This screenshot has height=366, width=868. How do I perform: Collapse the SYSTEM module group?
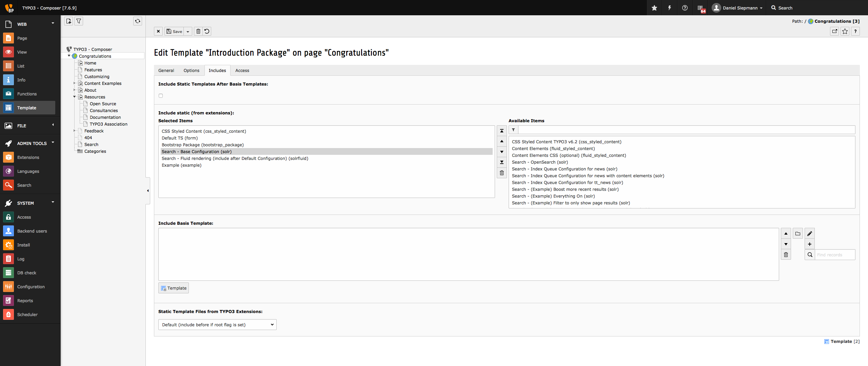pos(53,202)
